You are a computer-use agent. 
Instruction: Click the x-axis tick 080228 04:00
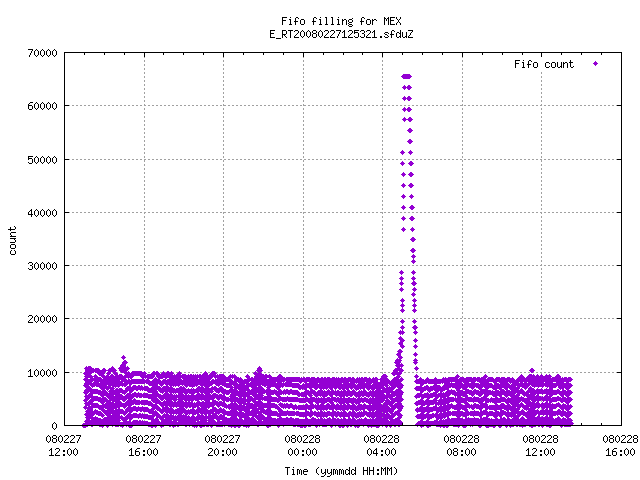[x=382, y=446]
